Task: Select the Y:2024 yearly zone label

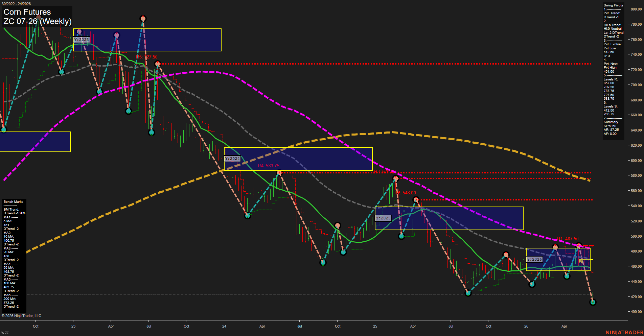Action: click(x=232, y=159)
